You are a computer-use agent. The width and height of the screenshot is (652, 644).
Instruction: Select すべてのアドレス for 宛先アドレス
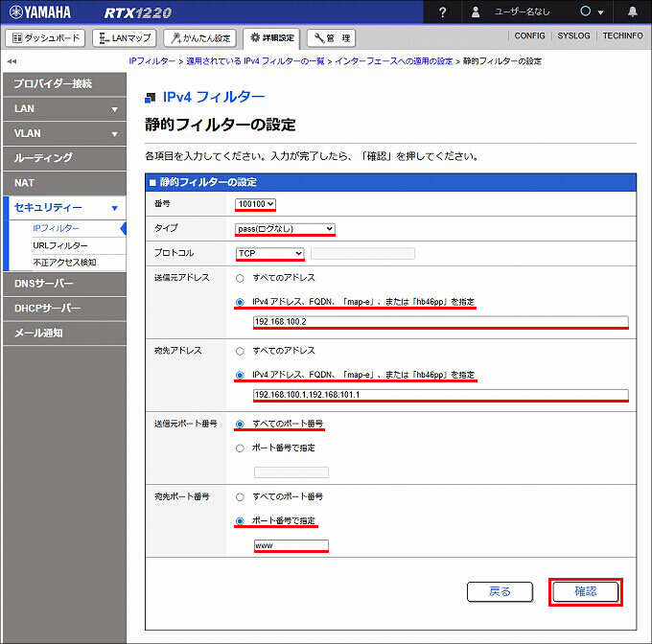(240, 352)
